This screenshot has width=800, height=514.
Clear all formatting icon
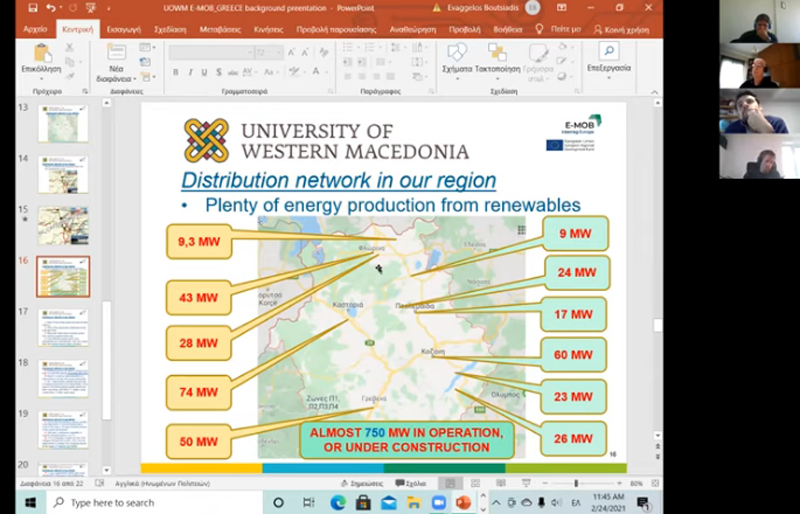(323, 53)
